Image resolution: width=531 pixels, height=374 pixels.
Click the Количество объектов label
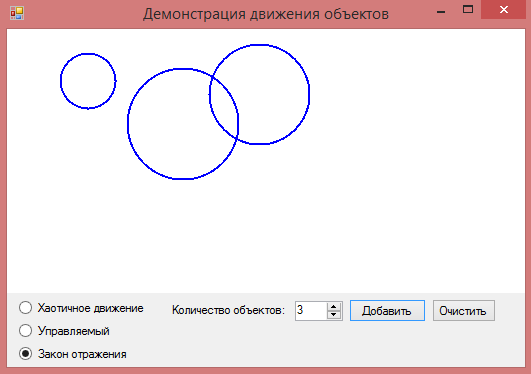coord(228,310)
